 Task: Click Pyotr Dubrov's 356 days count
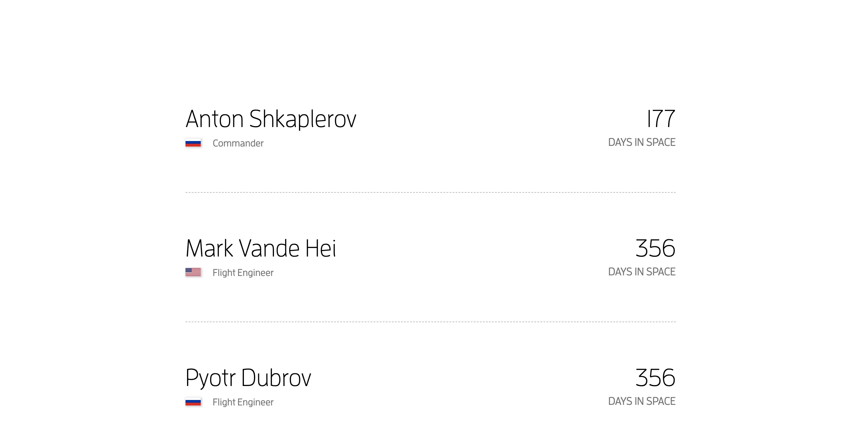pos(655,378)
